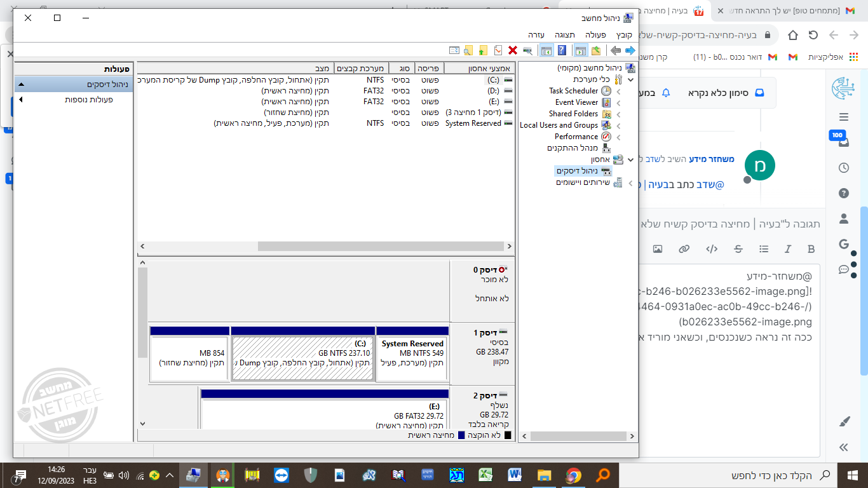This screenshot has width=868, height=488.
Task: Open TeamViewer from the taskbar
Action: pos(281,475)
